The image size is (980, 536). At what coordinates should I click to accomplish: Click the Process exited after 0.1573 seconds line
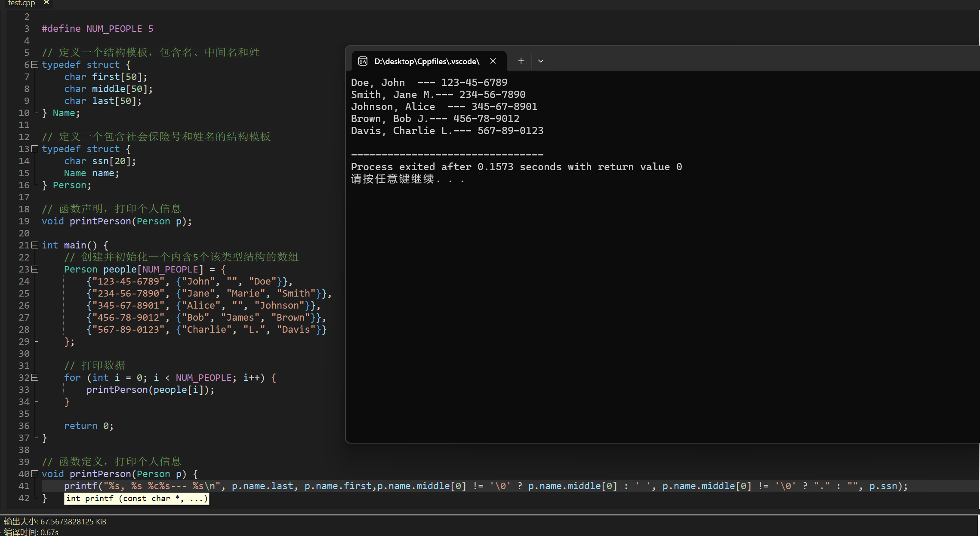pyautogui.click(x=517, y=167)
